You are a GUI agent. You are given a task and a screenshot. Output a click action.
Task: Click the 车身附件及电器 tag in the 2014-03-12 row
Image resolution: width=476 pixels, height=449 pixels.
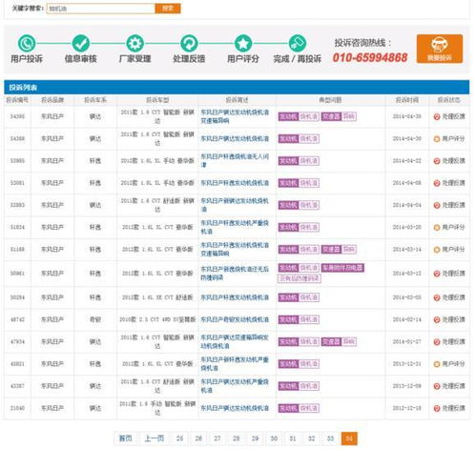pyautogui.click(x=342, y=268)
